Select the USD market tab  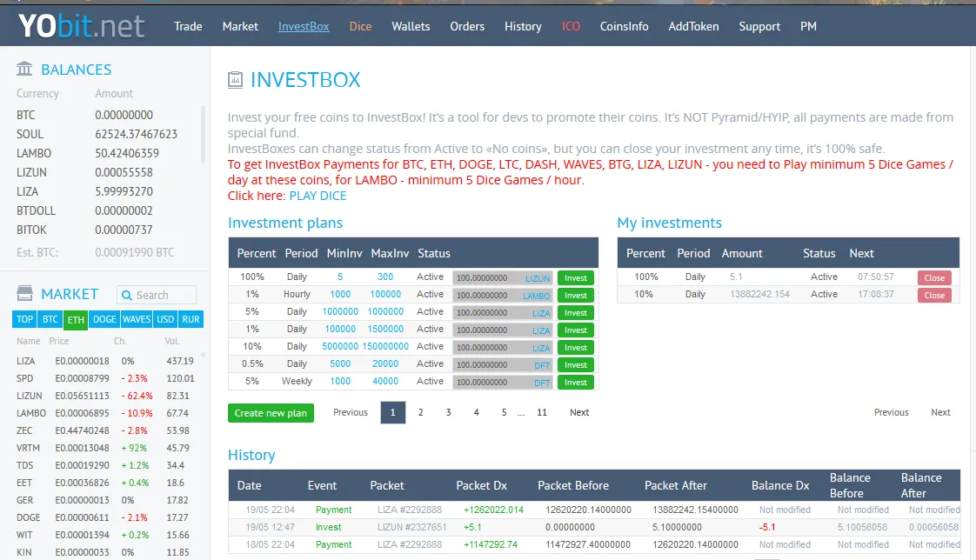click(x=165, y=319)
